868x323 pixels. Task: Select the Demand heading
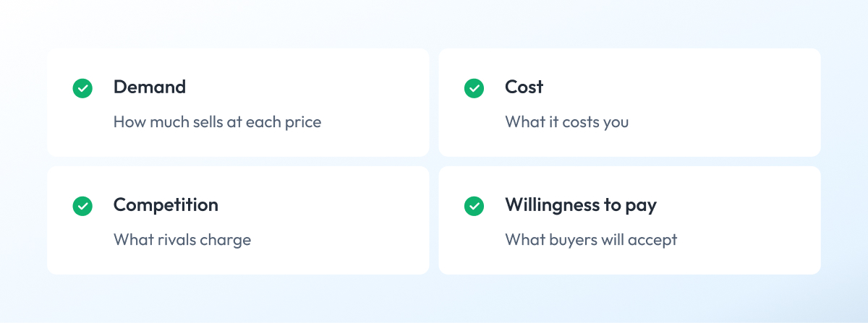[150, 87]
